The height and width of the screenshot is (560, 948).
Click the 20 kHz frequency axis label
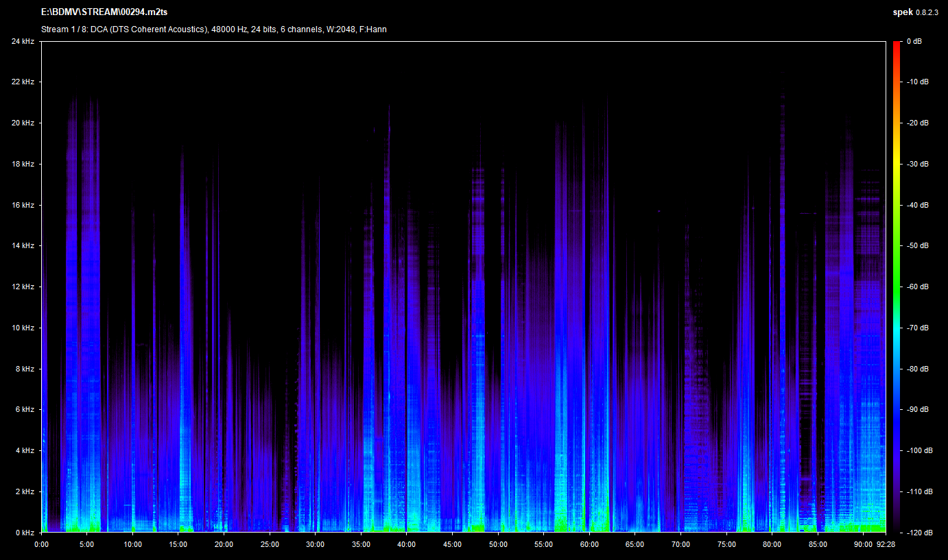pyautogui.click(x=23, y=123)
